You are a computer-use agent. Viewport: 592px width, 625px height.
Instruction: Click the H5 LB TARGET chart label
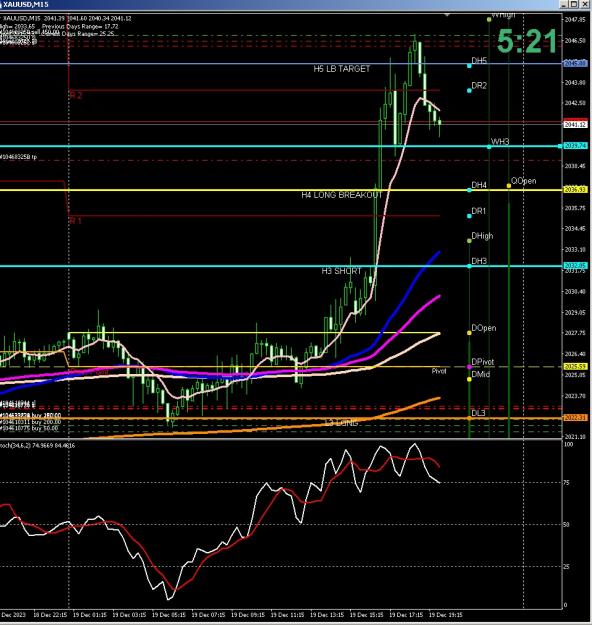[x=342, y=69]
